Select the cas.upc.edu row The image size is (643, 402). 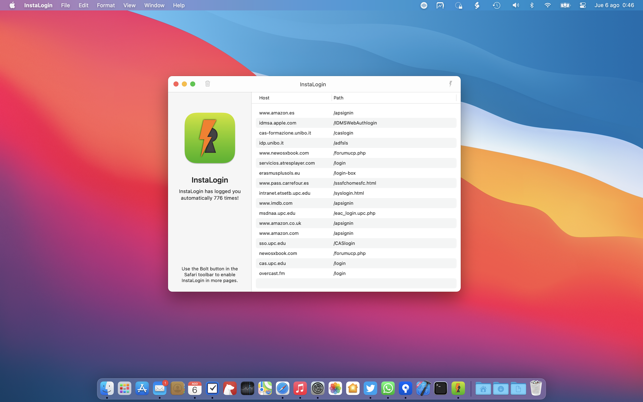coord(356,263)
